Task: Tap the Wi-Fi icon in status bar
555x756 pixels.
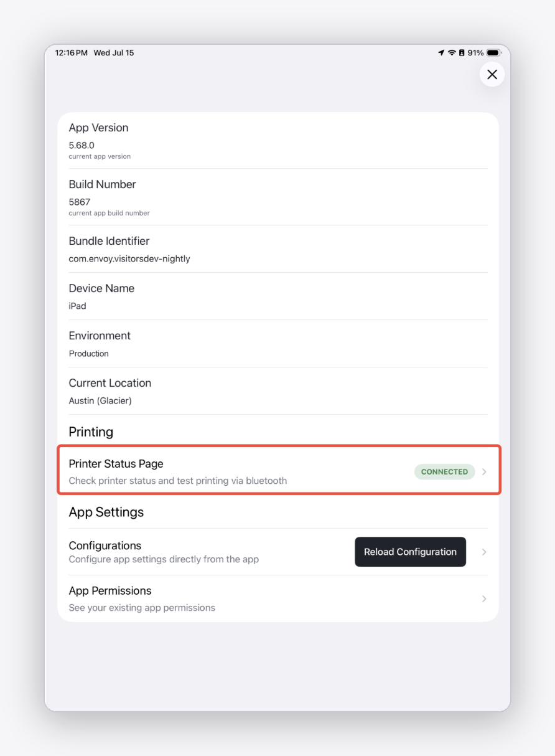Action: coord(452,53)
